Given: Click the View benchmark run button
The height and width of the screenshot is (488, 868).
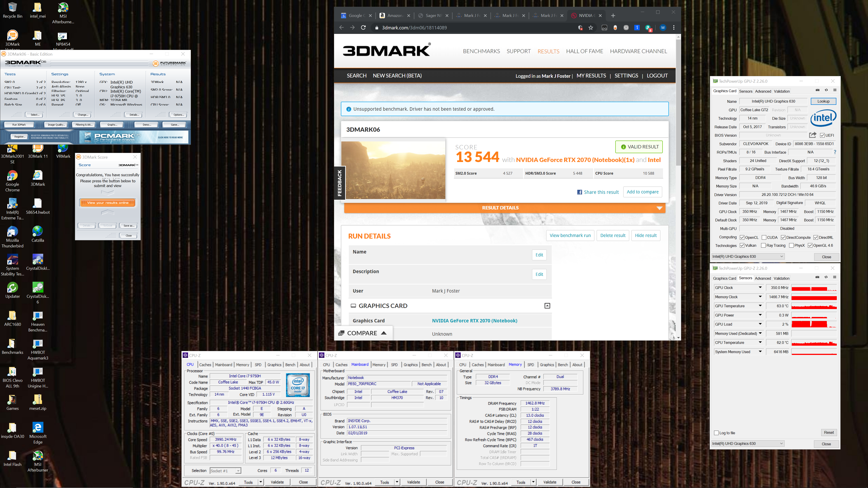Looking at the screenshot, I should click(570, 235).
